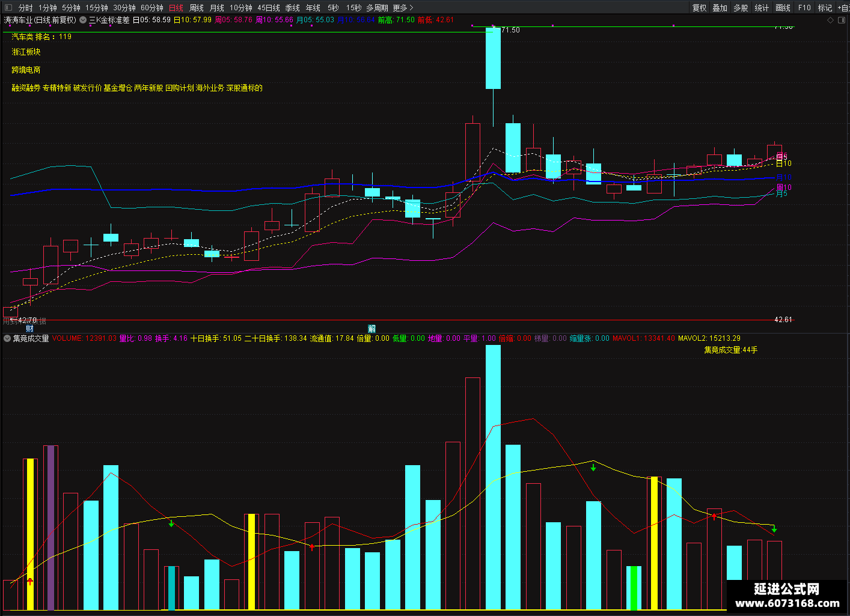Click the 画线 drawing tools button
Image resolution: width=850 pixels, height=616 pixels.
point(783,8)
